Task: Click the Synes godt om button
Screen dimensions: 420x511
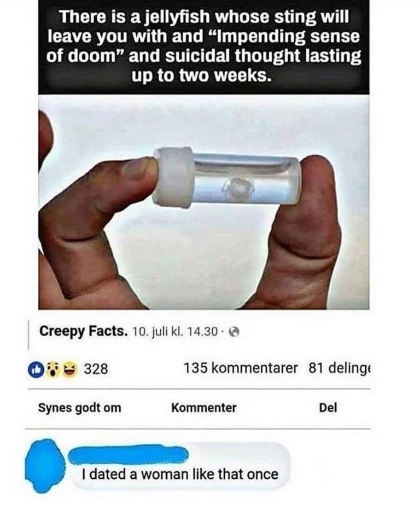Action: (79, 408)
